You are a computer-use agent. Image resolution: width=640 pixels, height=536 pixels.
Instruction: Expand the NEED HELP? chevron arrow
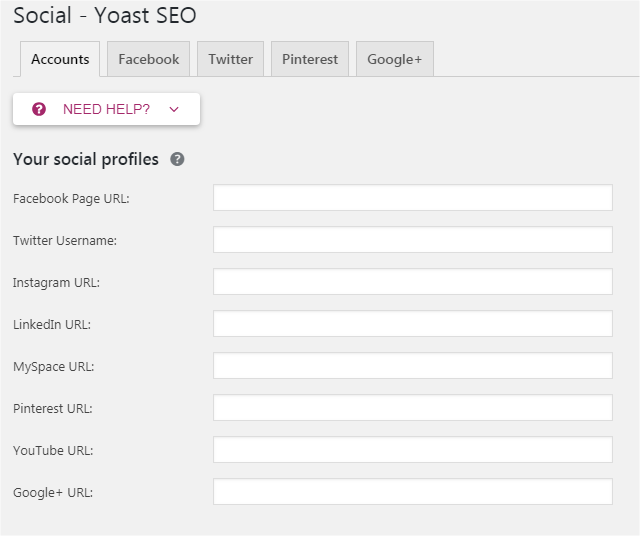(x=174, y=109)
